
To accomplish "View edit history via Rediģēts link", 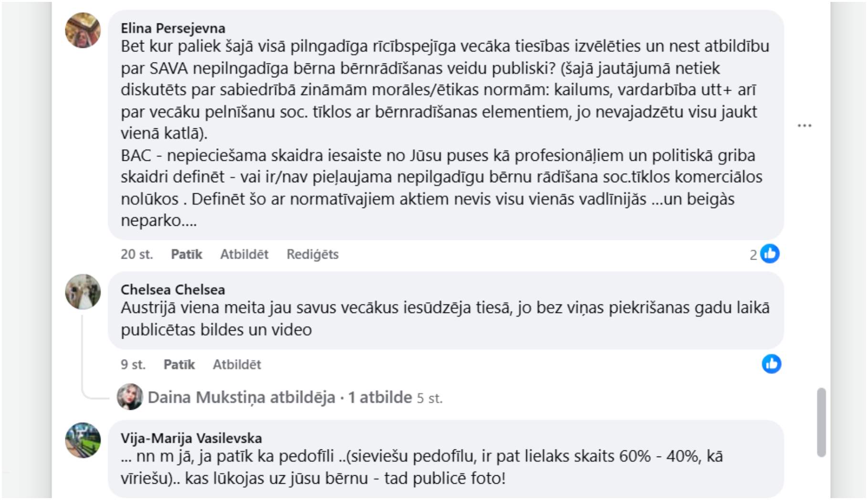I will [312, 254].
